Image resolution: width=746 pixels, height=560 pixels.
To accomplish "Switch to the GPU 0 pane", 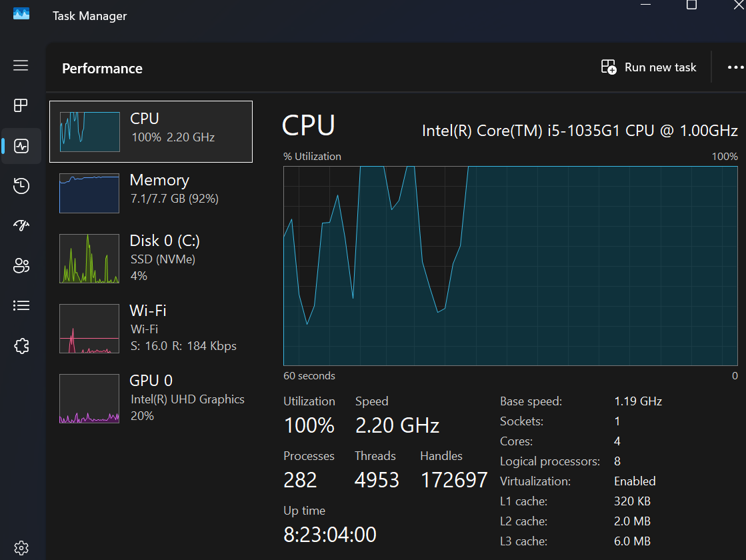I will coord(151,397).
